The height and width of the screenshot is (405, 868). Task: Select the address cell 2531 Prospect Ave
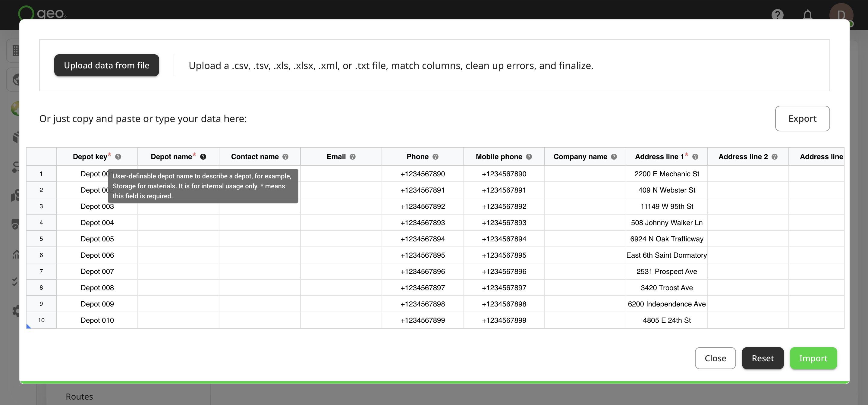tap(666, 272)
